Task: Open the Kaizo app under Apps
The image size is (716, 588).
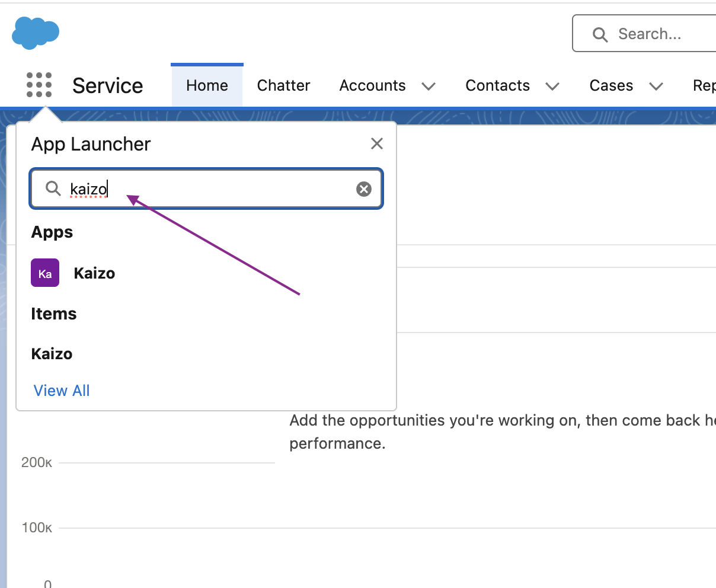Action: pos(94,273)
